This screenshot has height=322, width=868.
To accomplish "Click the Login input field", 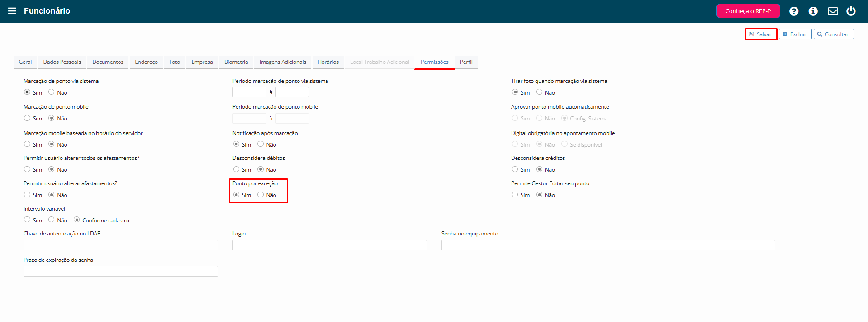I will [x=329, y=245].
